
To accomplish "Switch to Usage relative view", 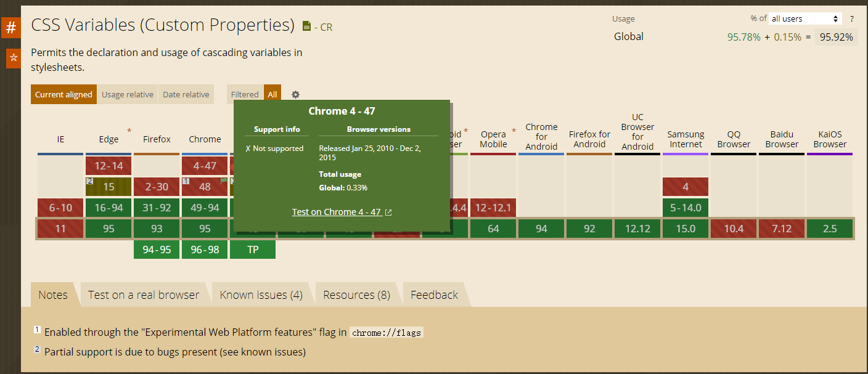I will tap(128, 94).
